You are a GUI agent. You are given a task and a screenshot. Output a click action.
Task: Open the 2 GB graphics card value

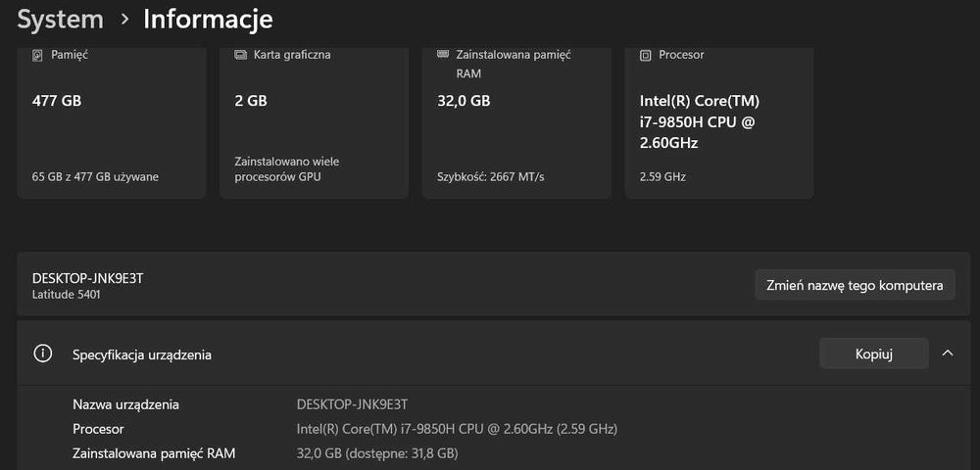pos(251,100)
